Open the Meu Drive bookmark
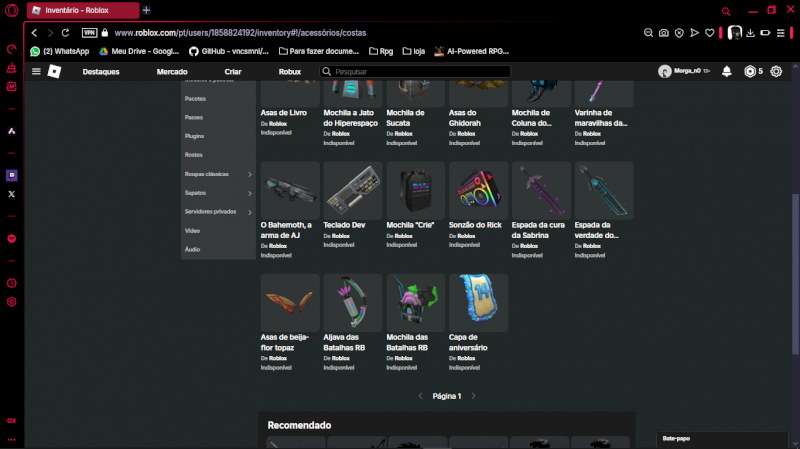This screenshot has height=449, width=800. (139, 52)
